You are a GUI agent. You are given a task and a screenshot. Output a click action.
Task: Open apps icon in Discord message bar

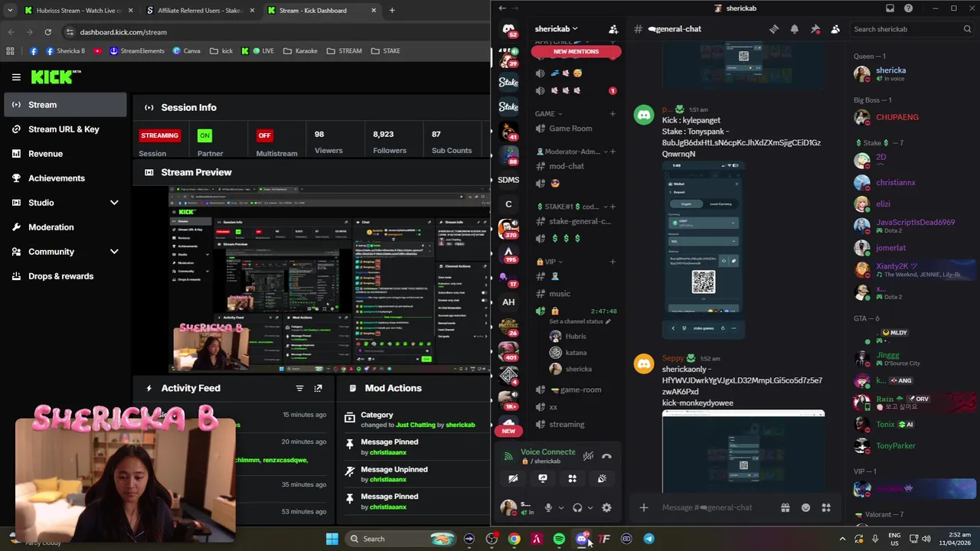826,507
